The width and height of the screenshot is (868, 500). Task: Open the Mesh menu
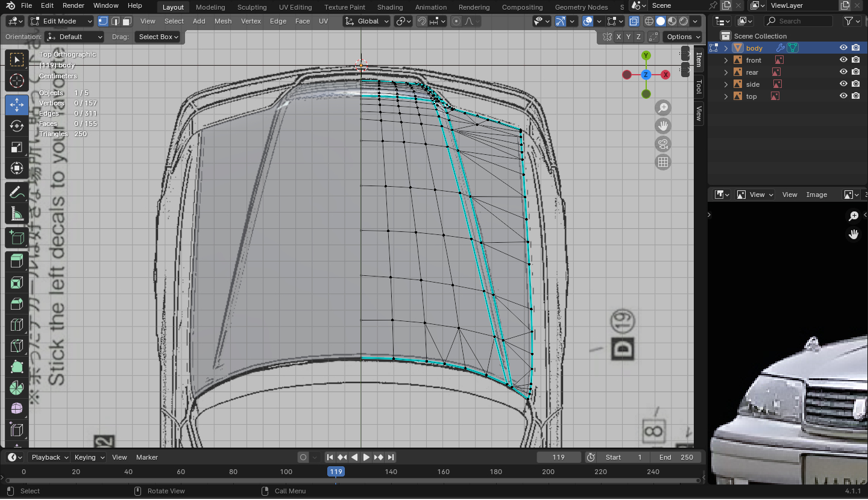(222, 21)
